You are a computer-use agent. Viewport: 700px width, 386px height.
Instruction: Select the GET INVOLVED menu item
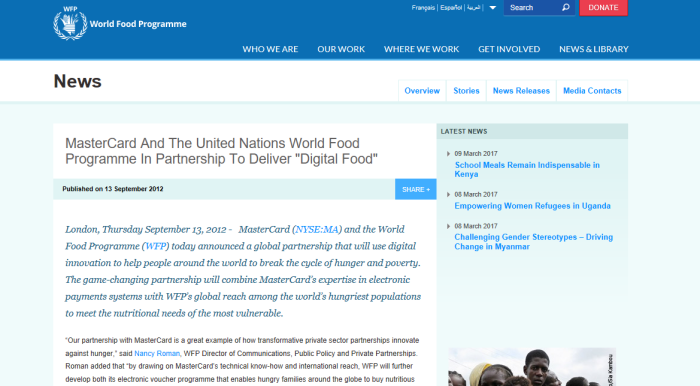click(509, 49)
